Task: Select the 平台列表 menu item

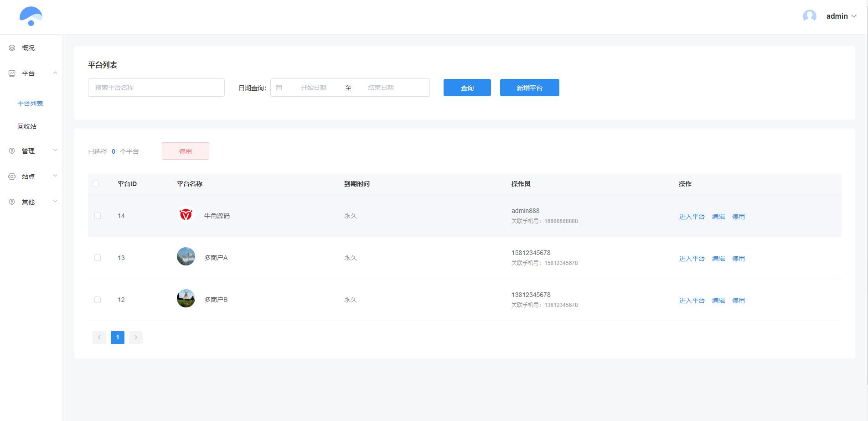Action: [30, 104]
